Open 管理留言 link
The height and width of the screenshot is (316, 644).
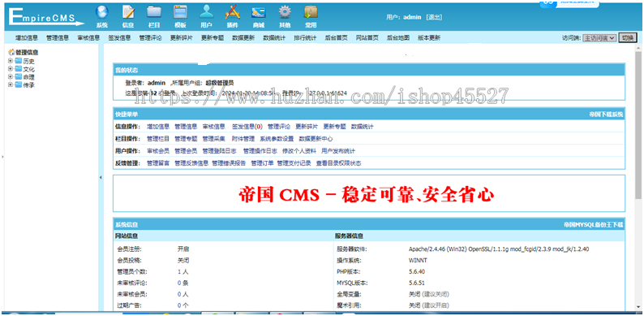tap(158, 163)
